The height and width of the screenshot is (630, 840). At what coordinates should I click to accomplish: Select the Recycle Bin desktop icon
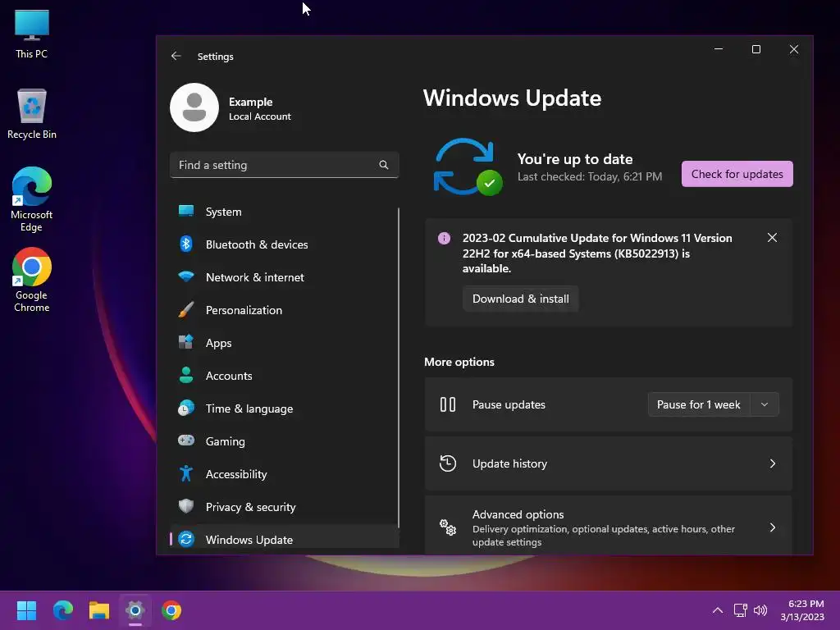click(x=32, y=113)
